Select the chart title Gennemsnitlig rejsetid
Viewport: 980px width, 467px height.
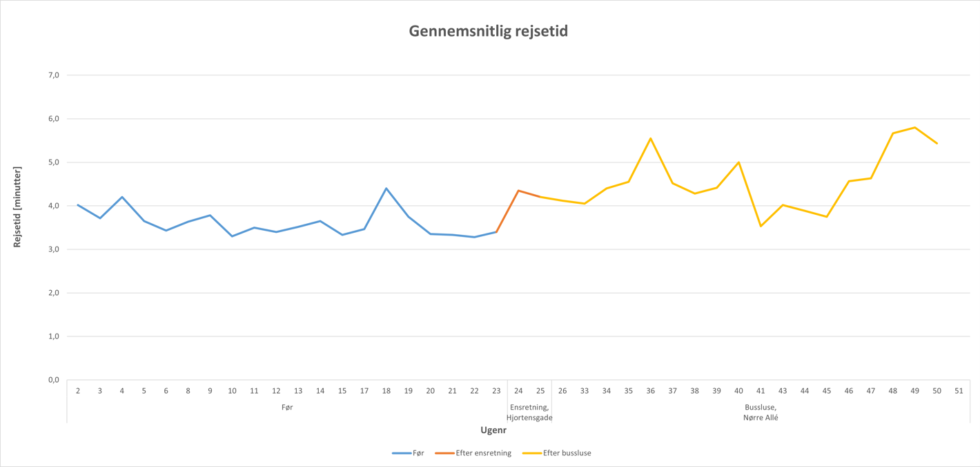(x=489, y=31)
